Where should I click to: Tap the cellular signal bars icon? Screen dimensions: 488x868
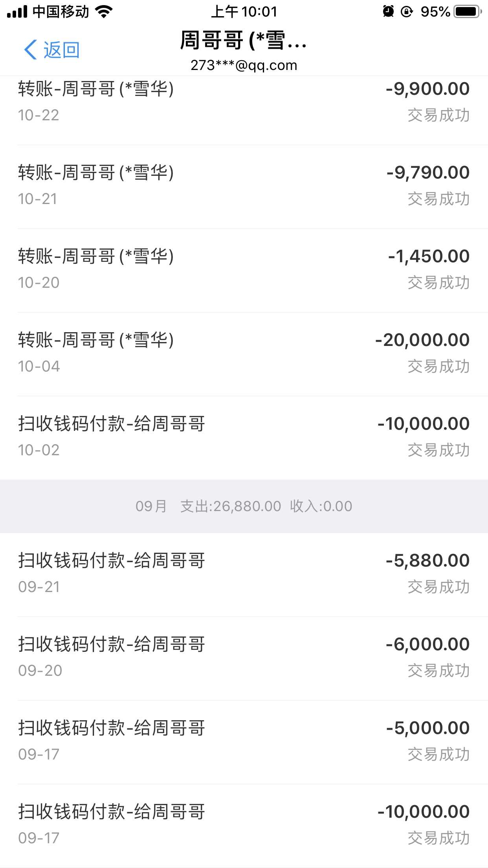point(17,12)
